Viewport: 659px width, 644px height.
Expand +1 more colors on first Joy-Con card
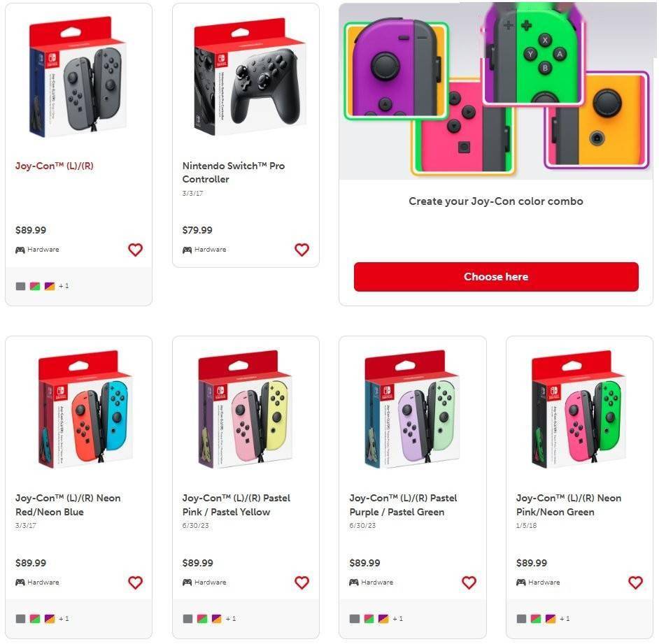(x=64, y=286)
